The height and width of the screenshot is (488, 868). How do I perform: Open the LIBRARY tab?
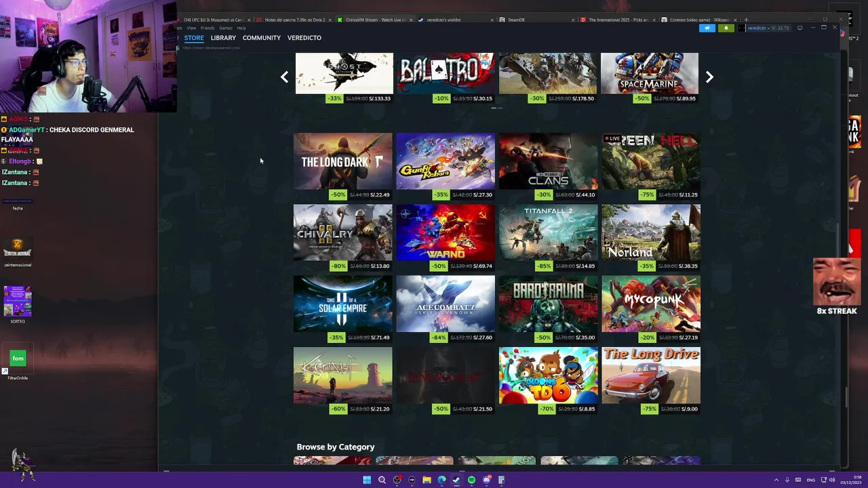point(223,38)
